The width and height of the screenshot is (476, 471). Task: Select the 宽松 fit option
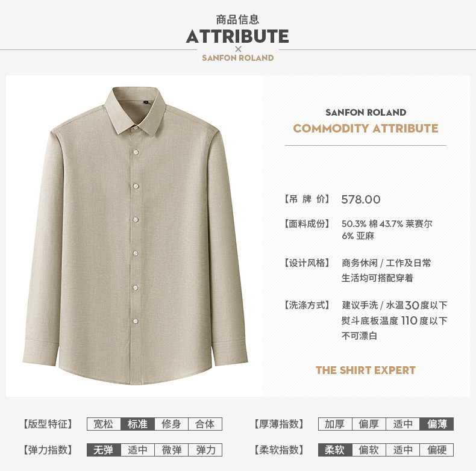(x=104, y=424)
